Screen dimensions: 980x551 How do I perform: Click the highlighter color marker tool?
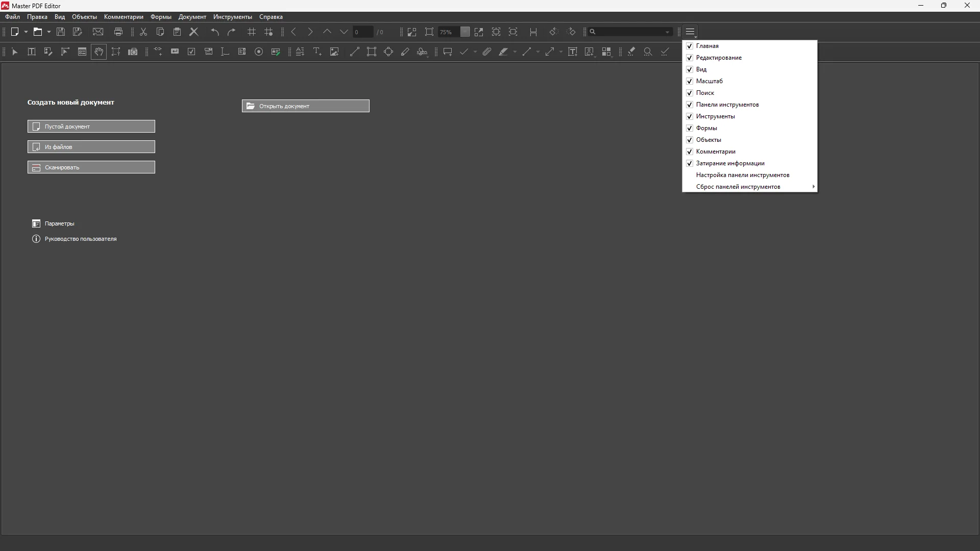[x=503, y=52]
